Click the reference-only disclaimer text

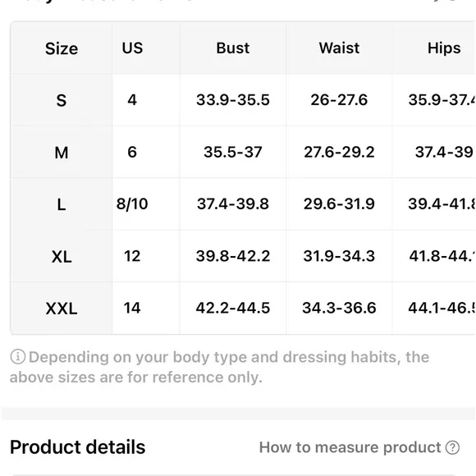pos(219,367)
